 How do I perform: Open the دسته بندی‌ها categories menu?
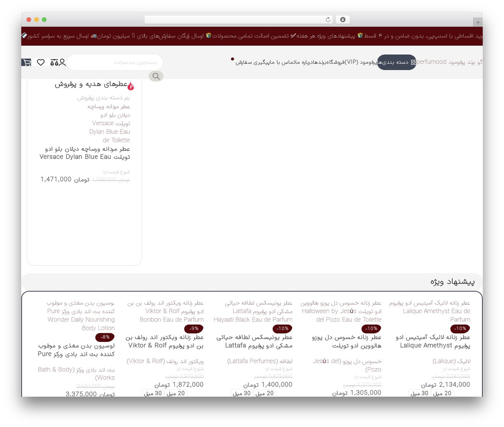point(397,62)
